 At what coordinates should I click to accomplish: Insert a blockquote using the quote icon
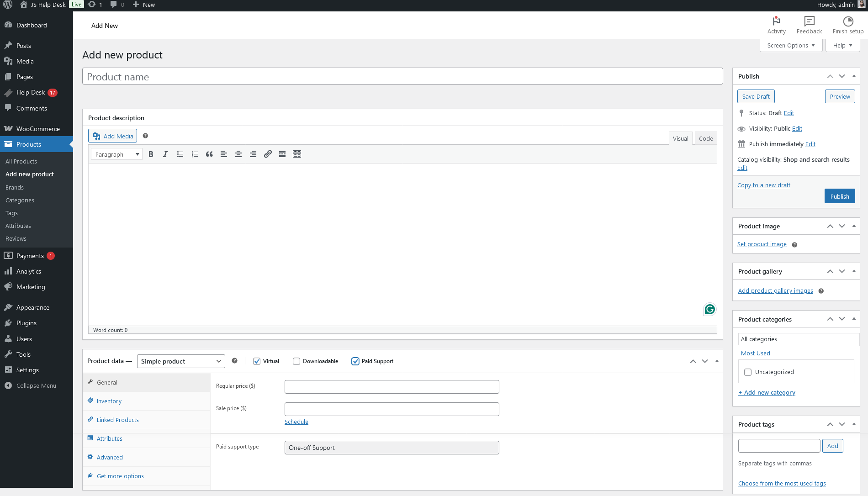click(x=209, y=154)
